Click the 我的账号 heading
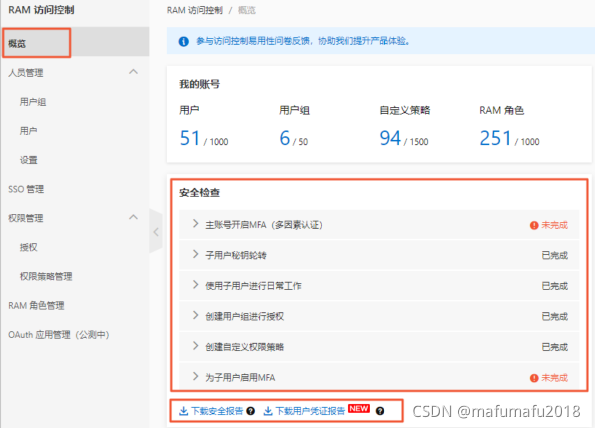Viewport: 595px width, 428px height. (200, 84)
